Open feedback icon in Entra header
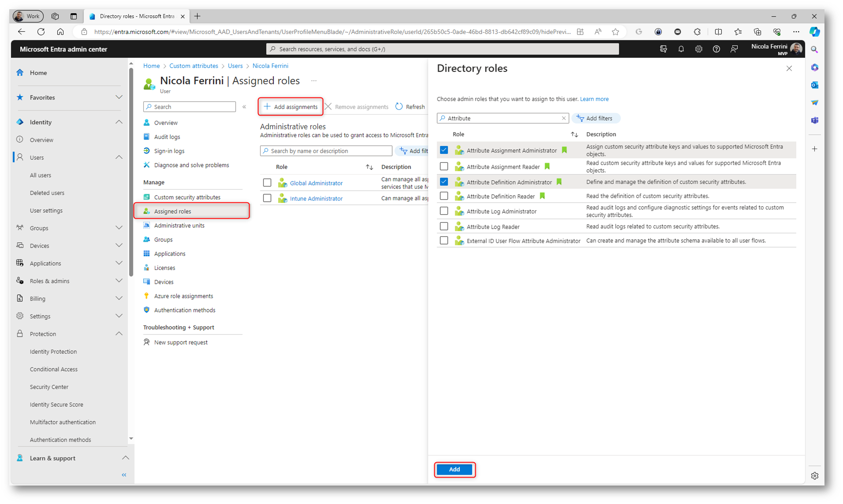The height and width of the screenshot is (504, 843). tap(734, 49)
